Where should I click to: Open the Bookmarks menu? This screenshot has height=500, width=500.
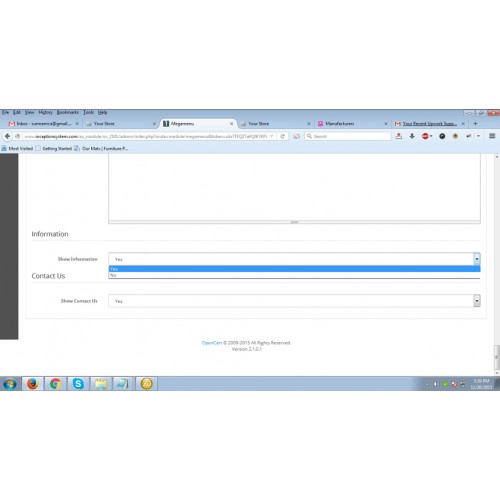(x=68, y=112)
